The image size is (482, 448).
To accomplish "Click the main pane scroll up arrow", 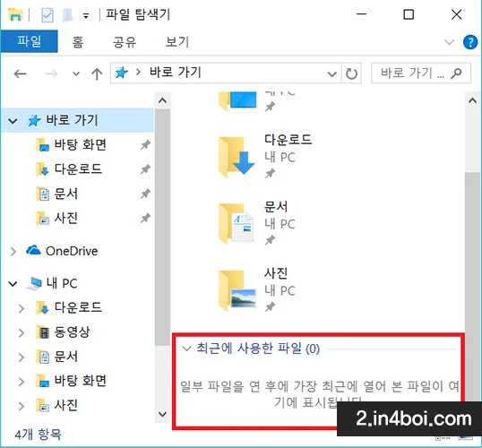I will [473, 100].
